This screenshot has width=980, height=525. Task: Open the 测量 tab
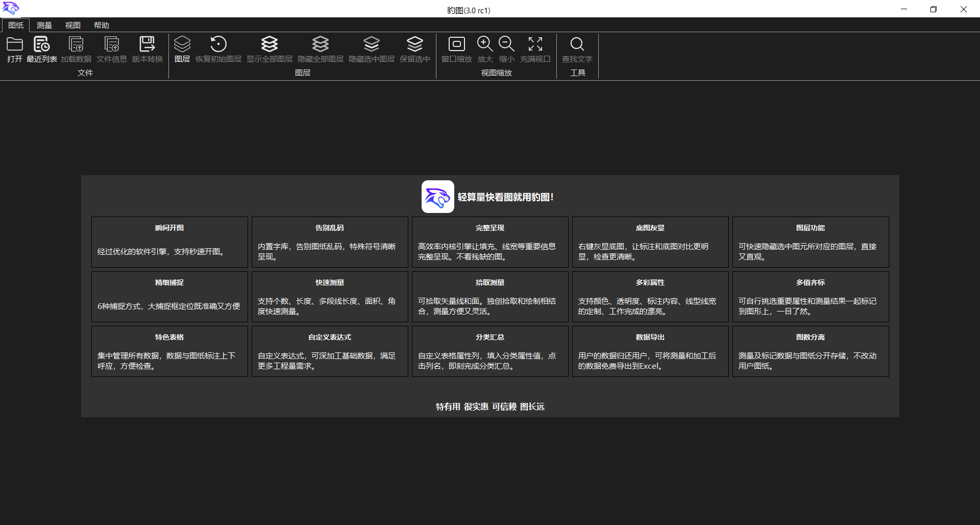click(44, 25)
